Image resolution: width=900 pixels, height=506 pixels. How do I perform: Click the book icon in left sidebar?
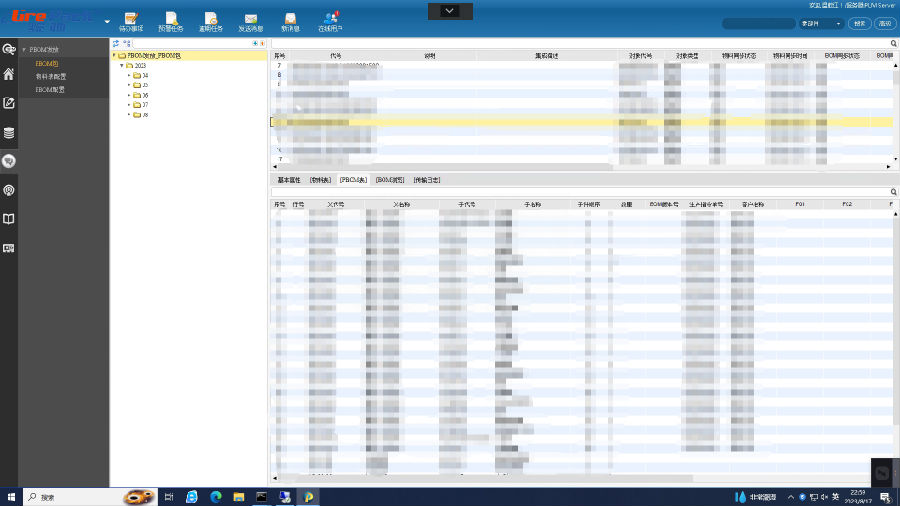[9, 219]
